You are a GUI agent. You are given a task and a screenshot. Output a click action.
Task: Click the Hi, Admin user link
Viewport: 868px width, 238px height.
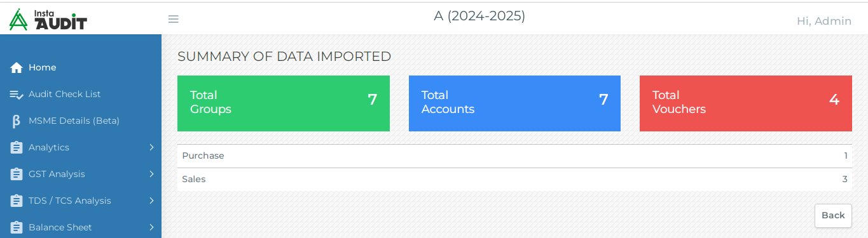[824, 21]
